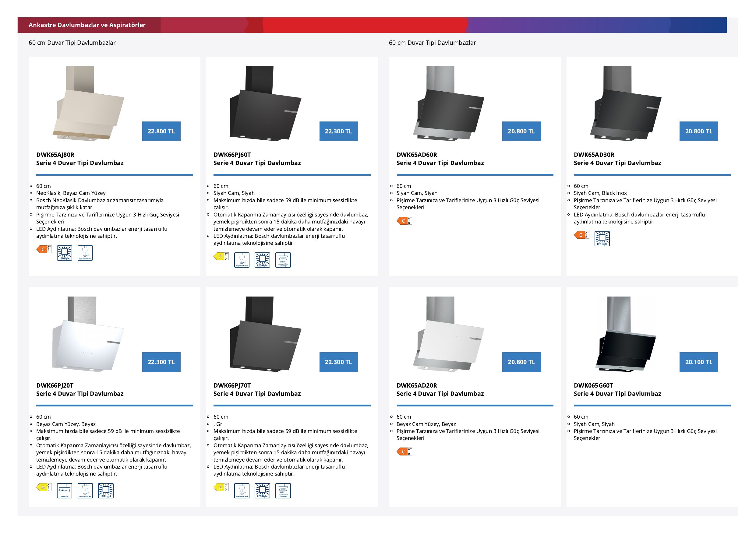Select the model code DWK66PJ60T

[x=232, y=155]
